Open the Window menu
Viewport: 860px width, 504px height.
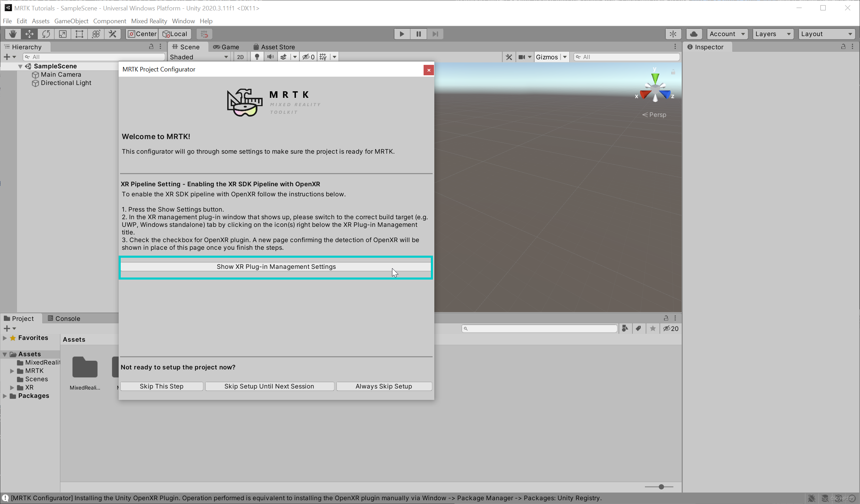tap(184, 21)
